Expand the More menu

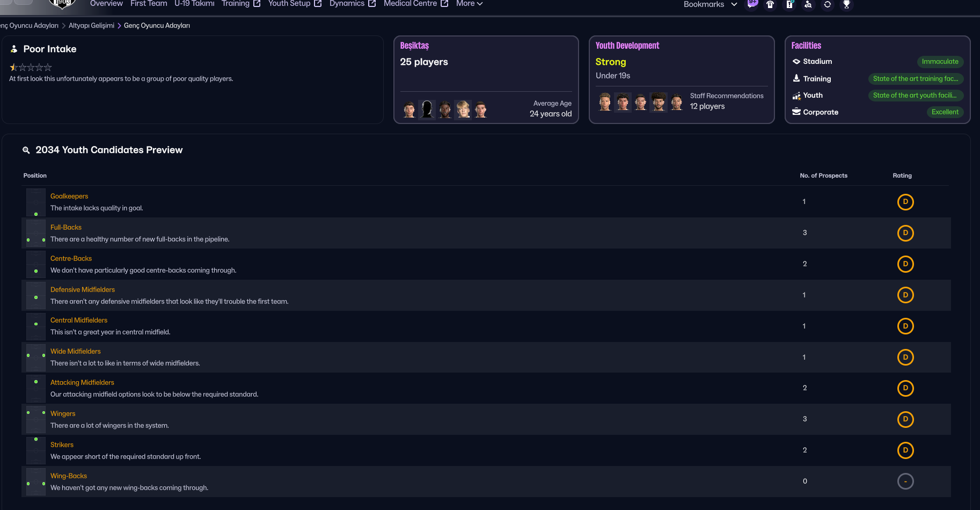click(469, 4)
